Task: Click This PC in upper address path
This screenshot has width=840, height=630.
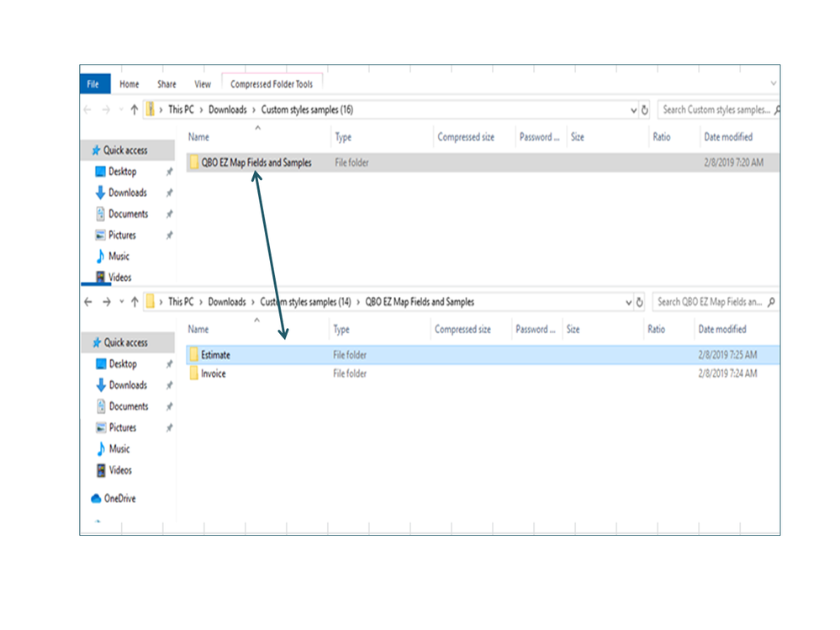Action: [x=181, y=109]
